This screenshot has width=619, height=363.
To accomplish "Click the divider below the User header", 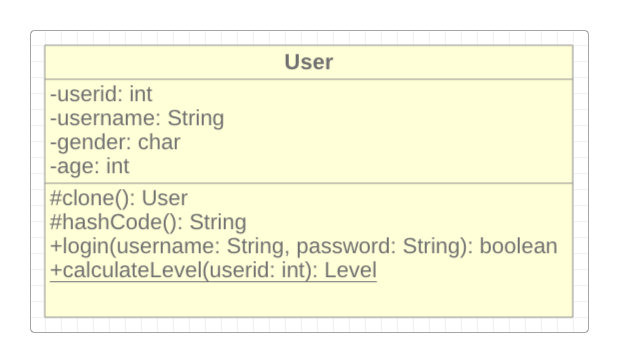I will (x=309, y=79).
